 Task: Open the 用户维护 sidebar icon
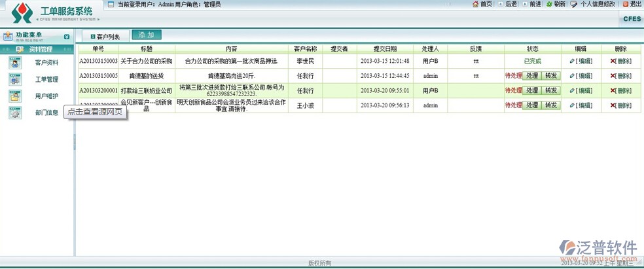tap(14, 96)
